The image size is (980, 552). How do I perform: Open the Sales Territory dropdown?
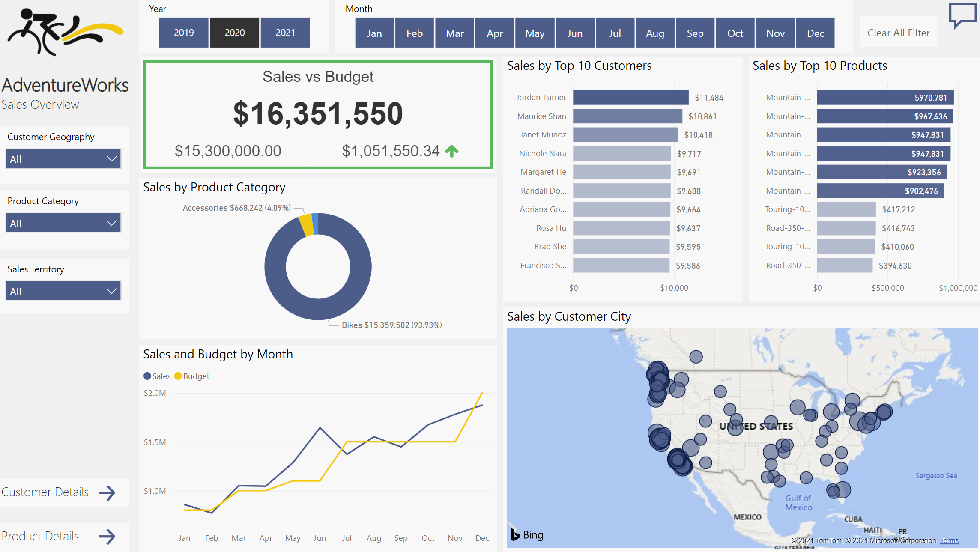[x=63, y=291]
